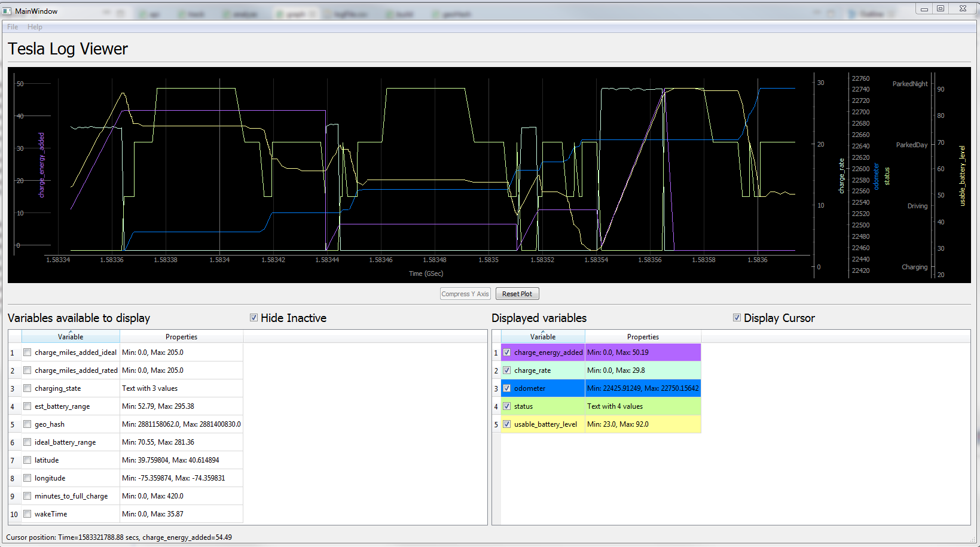Click the Reset Plot button
Screen dimensions: 980x547
click(517, 294)
